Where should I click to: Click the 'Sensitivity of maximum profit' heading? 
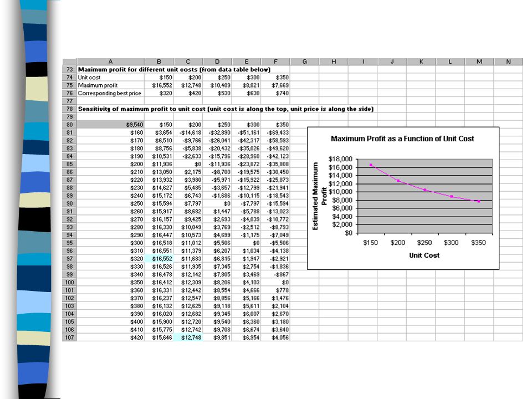(x=226, y=109)
